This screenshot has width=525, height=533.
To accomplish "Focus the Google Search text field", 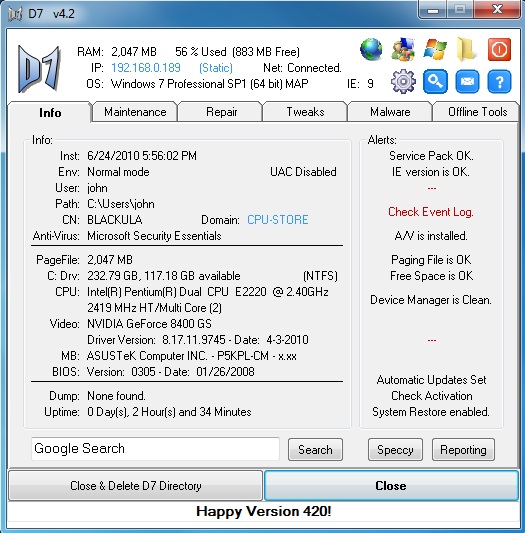I will [155, 449].
